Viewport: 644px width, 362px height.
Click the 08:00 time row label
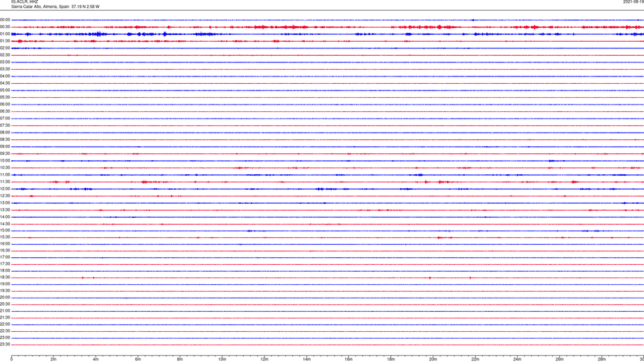point(5,133)
